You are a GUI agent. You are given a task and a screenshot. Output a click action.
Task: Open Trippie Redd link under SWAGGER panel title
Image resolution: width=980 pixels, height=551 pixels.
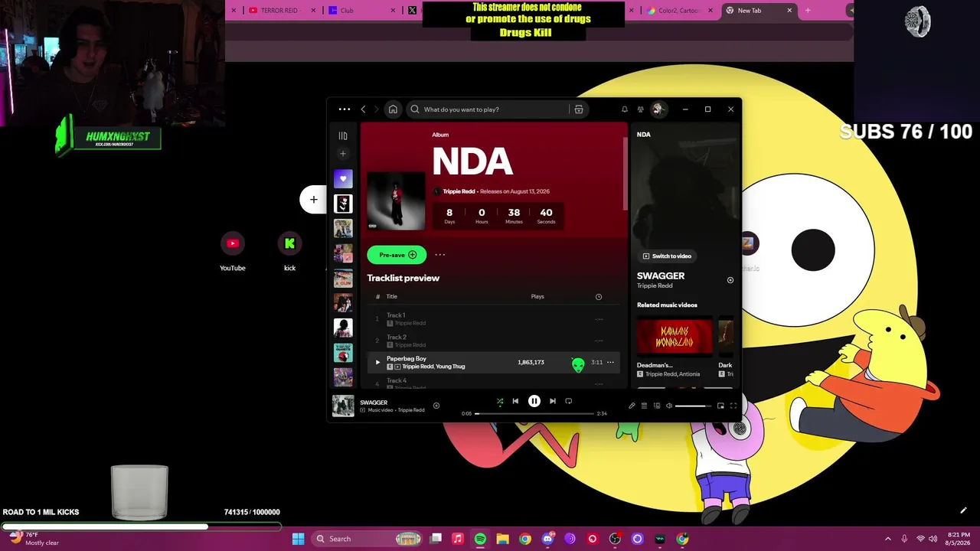(x=655, y=286)
